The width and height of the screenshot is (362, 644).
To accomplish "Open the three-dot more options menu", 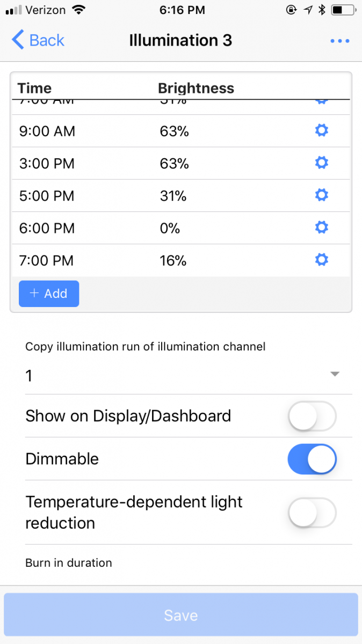I will 340,41.
